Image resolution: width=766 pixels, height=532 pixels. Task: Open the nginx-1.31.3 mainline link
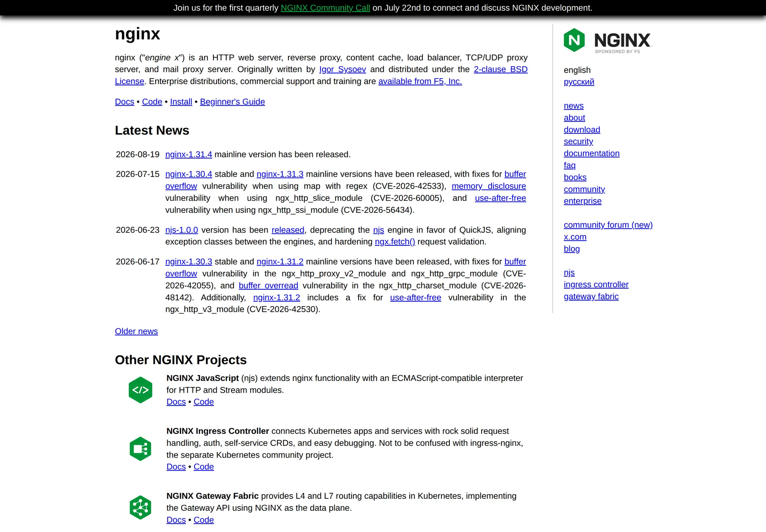(280, 174)
